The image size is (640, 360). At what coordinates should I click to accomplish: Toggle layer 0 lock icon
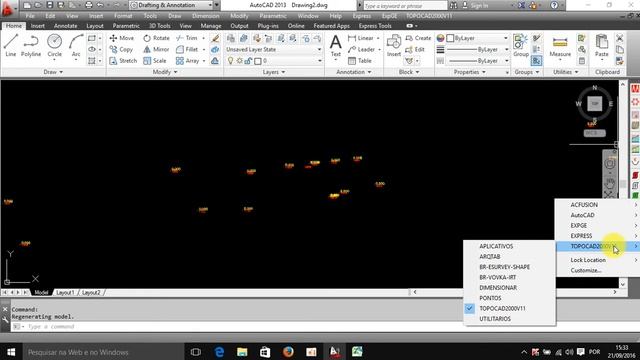(248, 61)
